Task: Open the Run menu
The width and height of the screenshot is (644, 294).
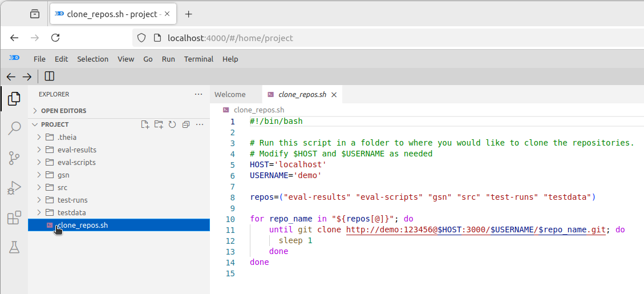Action: tap(168, 59)
